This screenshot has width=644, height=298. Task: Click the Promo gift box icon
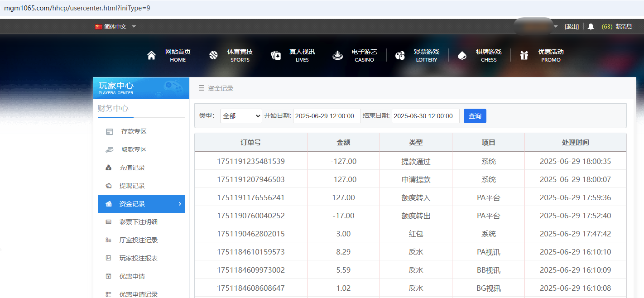click(524, 55)
